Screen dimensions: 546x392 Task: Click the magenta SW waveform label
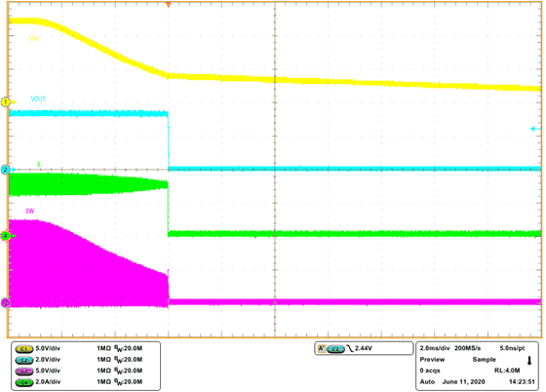[29, 211]
